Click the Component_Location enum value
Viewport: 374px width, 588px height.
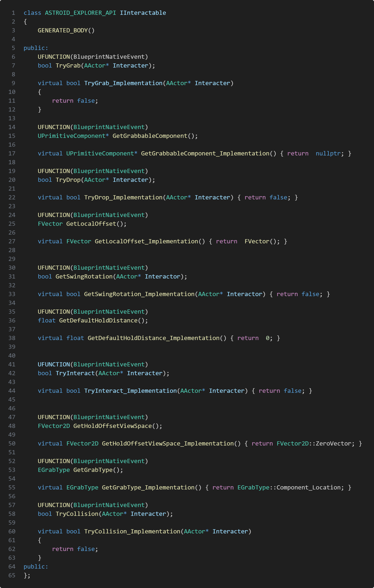point(308,487)
